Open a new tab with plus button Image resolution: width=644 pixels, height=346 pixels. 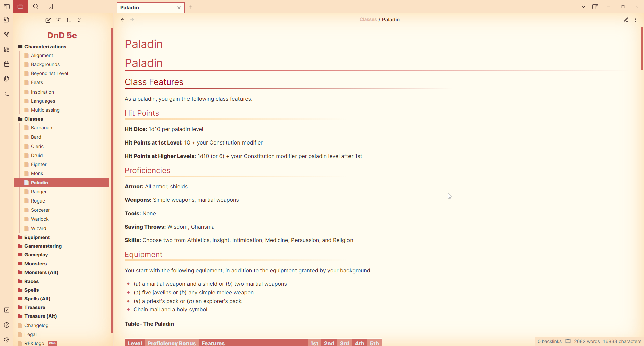[191, 7]
